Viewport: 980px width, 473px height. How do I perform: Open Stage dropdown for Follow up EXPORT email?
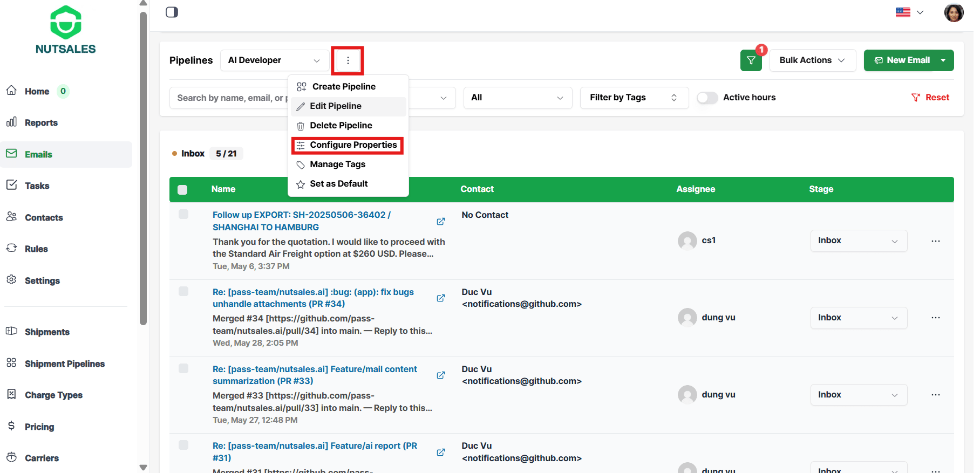pyautogui.click(x=859, y=241)
